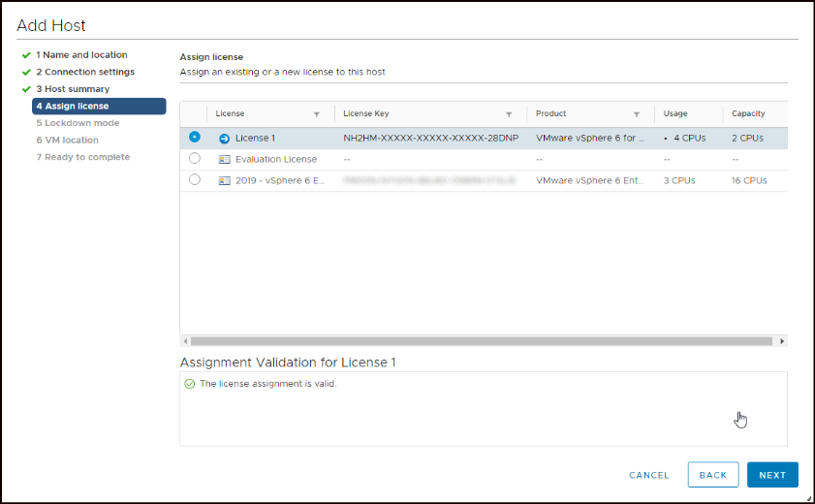Go to step 1 Name and location
Viewport: 815px width, 504px height.
pyautogui.click(x=81, y=55)
